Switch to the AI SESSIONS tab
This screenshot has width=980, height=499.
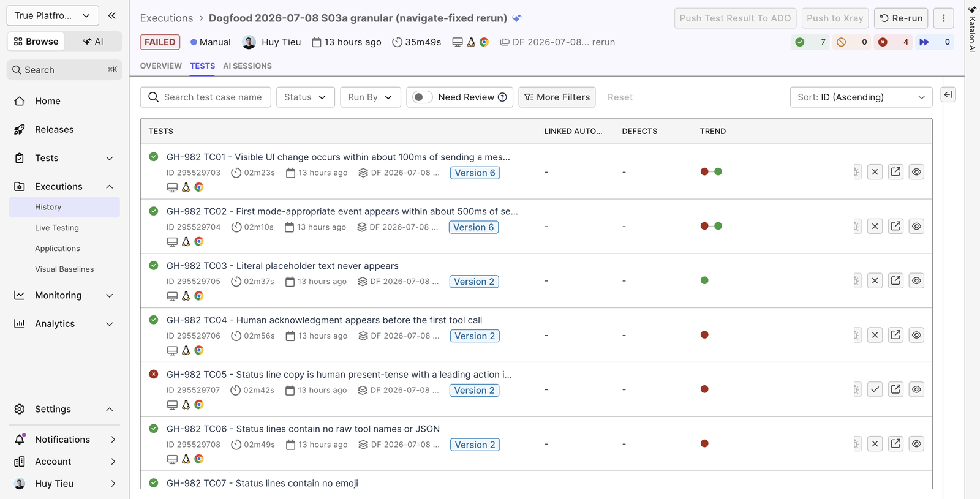(x=247, y=66)
